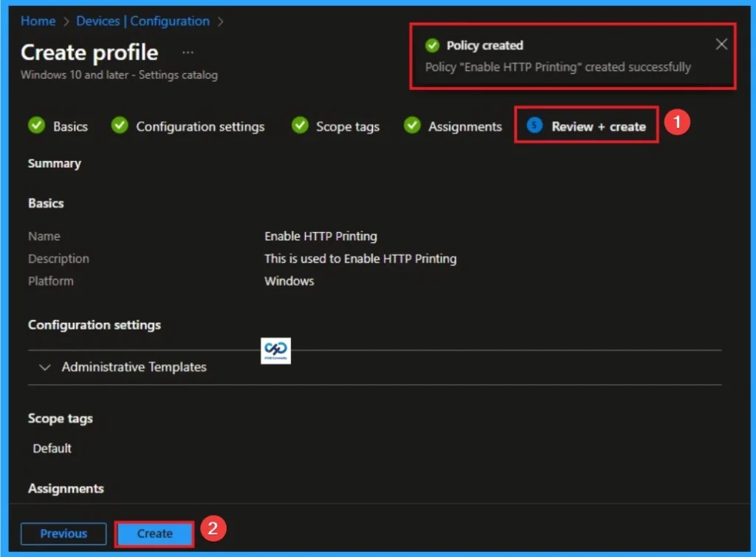Click the success icon in Policy created notification
This screenshot has height=557, width=756.
click(x=432, y=45)
